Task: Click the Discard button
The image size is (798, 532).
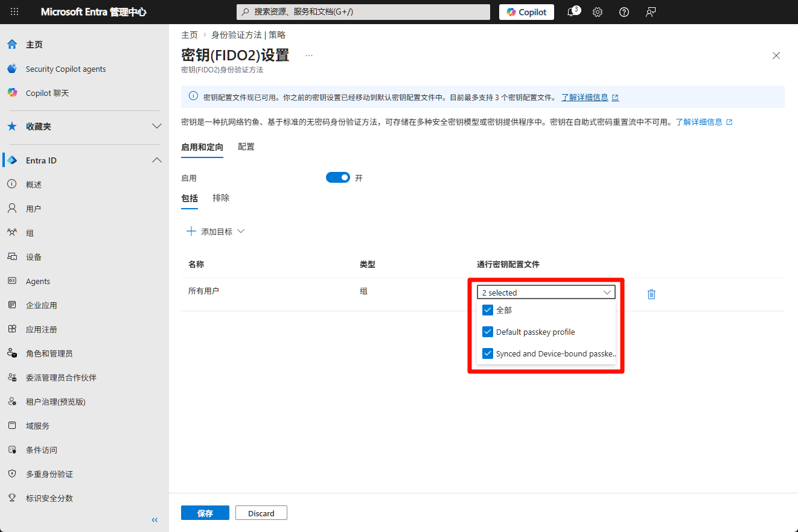Action: pos(261,513)
